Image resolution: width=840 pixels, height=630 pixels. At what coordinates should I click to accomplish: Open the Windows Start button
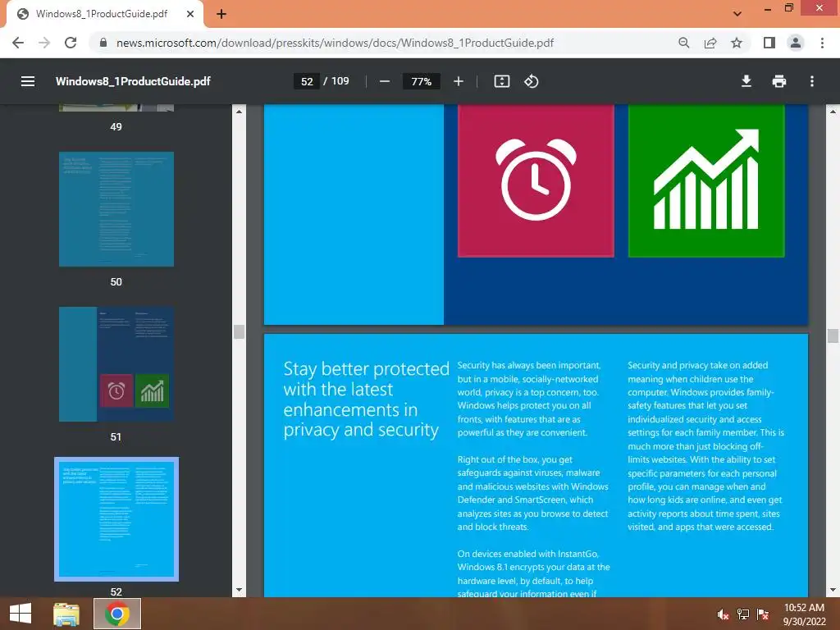pos(21,614)
